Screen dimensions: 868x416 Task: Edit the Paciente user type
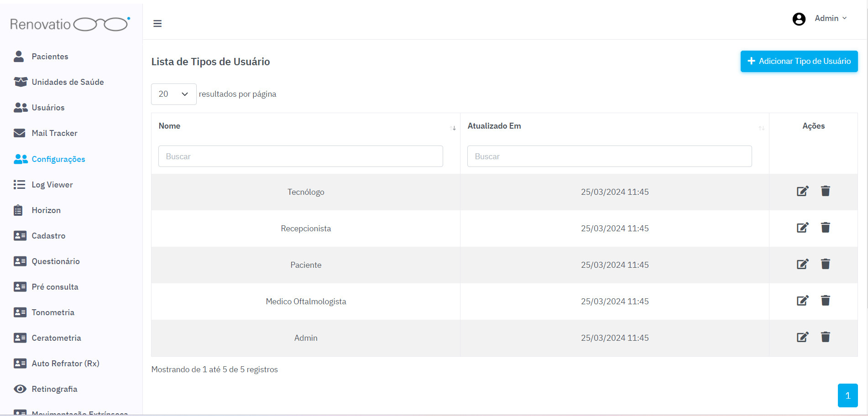point(802,264)
